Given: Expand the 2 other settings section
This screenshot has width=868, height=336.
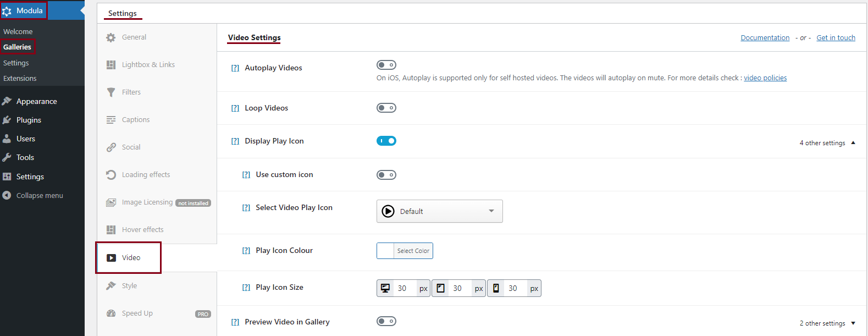Looking at the screenshot, I should [x=827, y=323].
